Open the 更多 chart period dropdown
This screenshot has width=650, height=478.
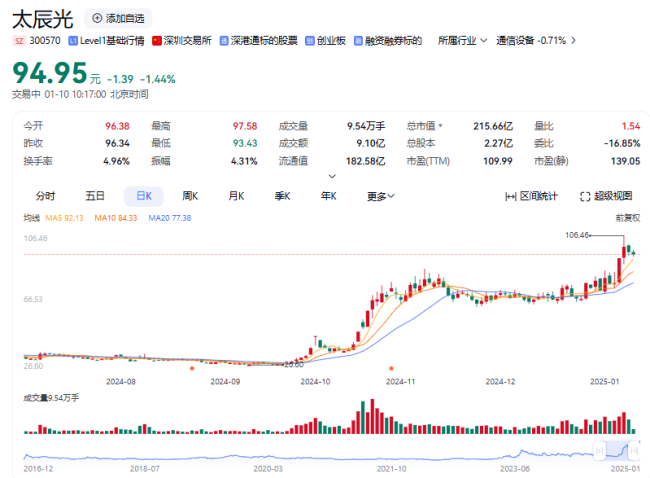(x=381, y=196)
